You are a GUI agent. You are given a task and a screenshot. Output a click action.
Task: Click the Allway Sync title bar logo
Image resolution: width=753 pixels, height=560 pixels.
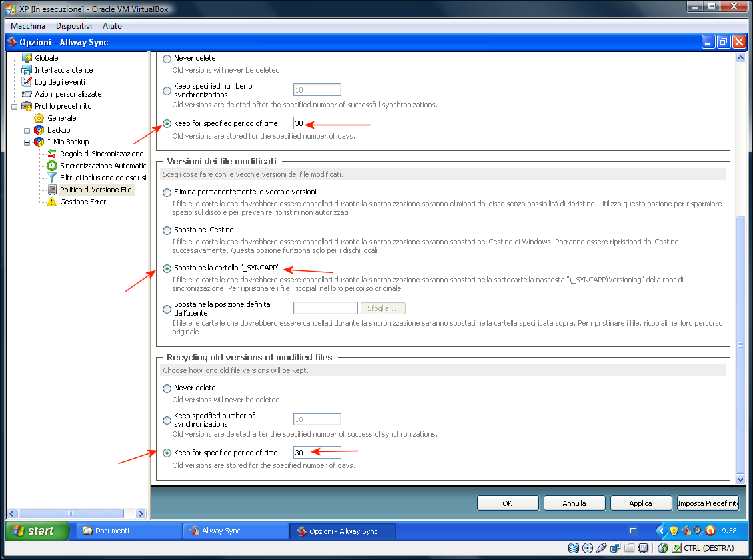pyautogui.click(x=12, y=42)
